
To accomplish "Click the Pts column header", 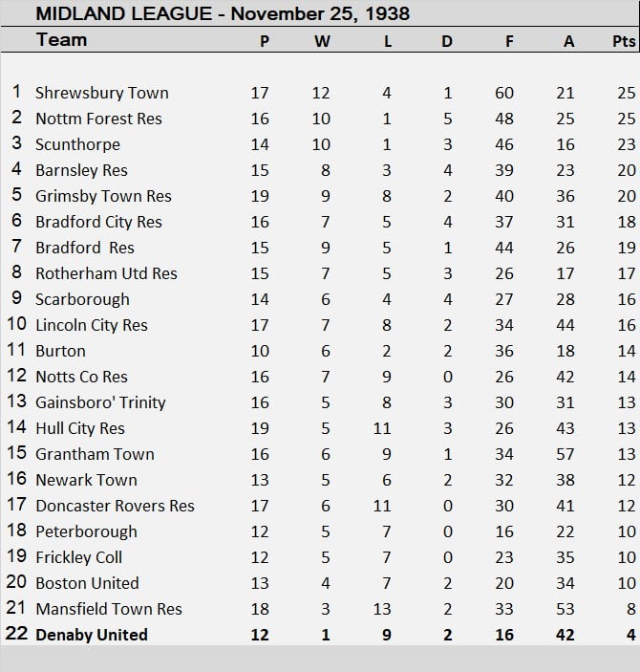I will [x=624, y=41].
